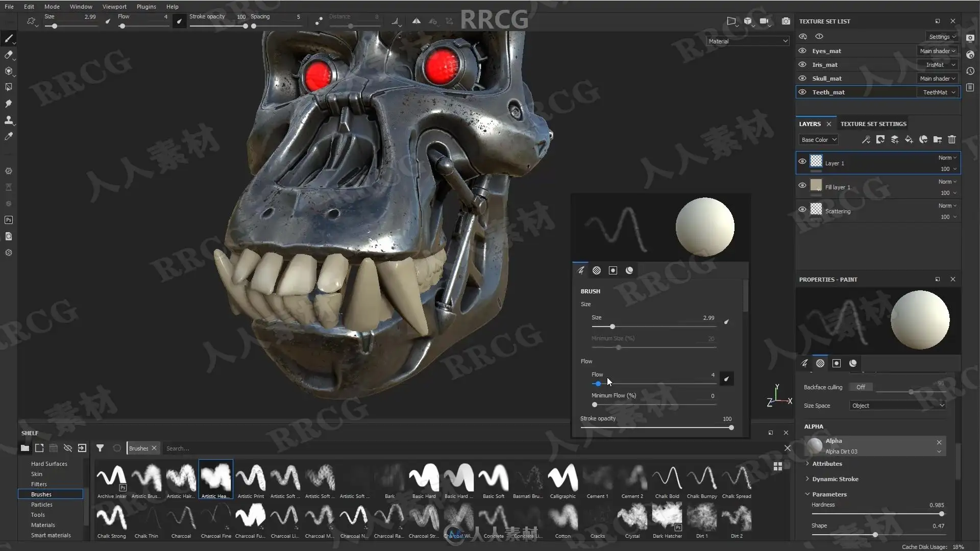The width and height of the screenshot is (980, 551).
Task: Open the Base Color channel dropdown
Action: (819, 140)
